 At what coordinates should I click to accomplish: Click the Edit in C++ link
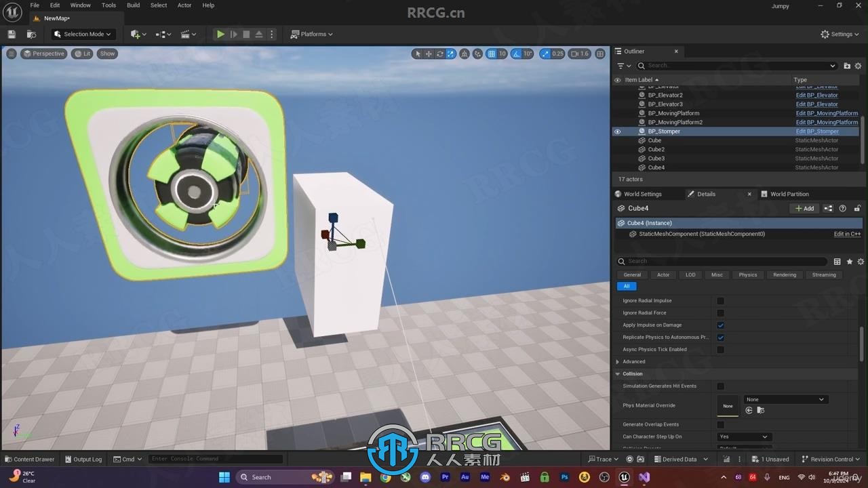pyautogui.click(x=847, y=234)
